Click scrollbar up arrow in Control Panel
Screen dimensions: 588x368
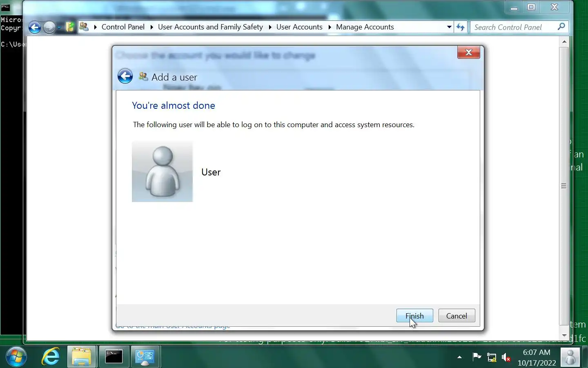tap(564, 42)
